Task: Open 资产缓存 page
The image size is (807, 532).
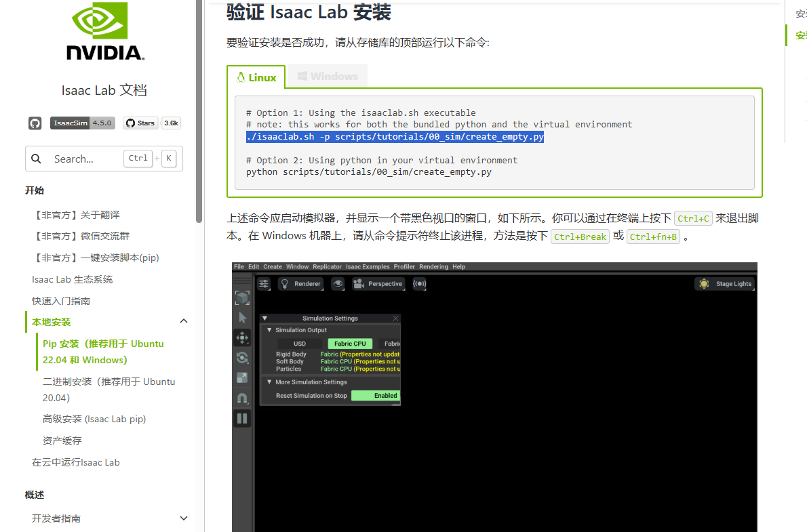Action: tap(62, 441)
